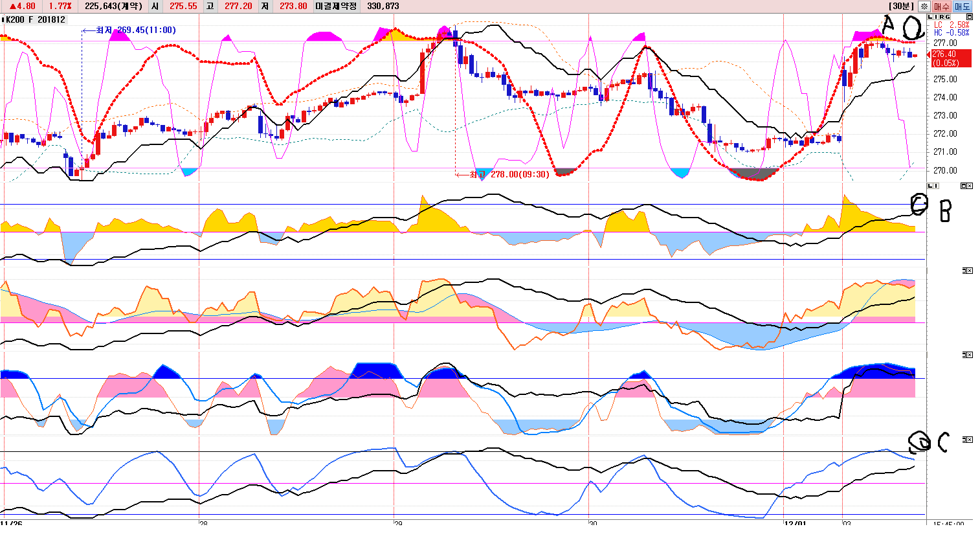Click the red 매수 buy button

[x=941, y=6]
